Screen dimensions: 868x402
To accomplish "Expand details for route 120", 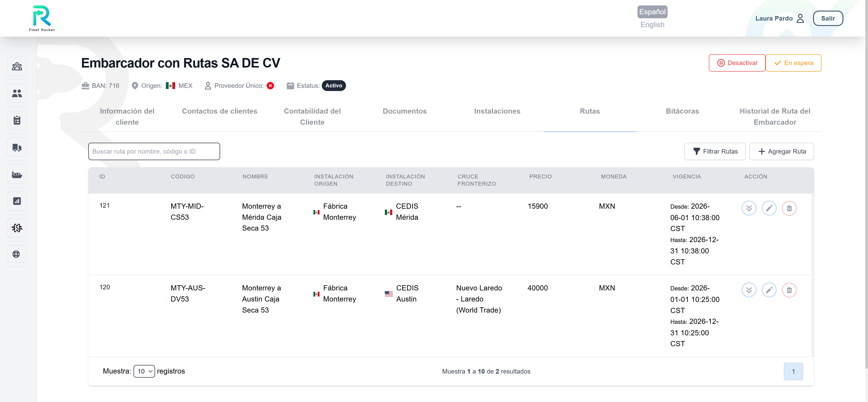I will [x=749, y=290].
